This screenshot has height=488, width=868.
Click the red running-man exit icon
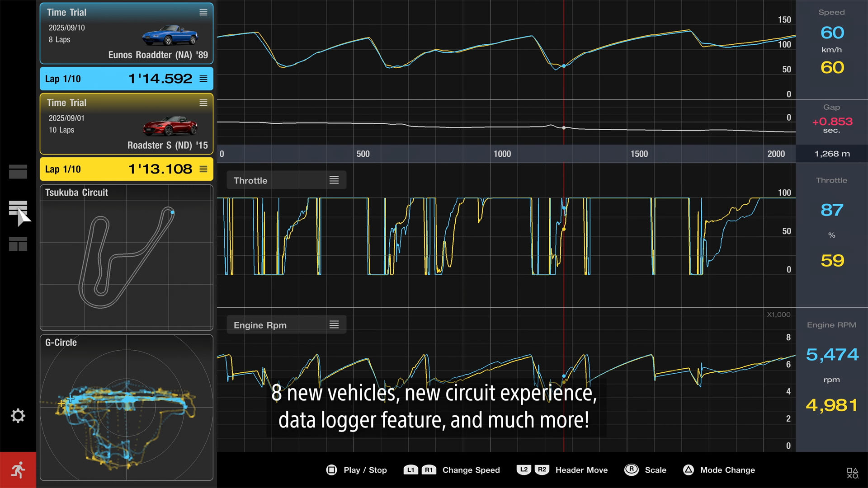(18, 470)
